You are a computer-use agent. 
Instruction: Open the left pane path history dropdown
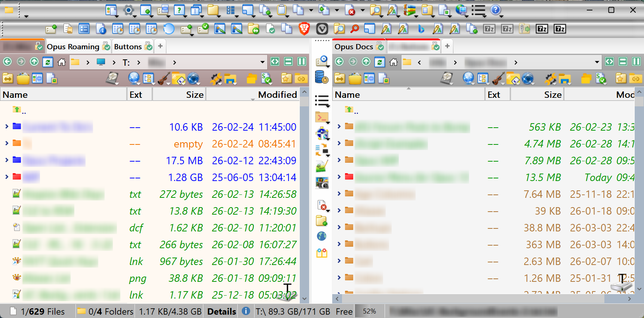(262, 62)
